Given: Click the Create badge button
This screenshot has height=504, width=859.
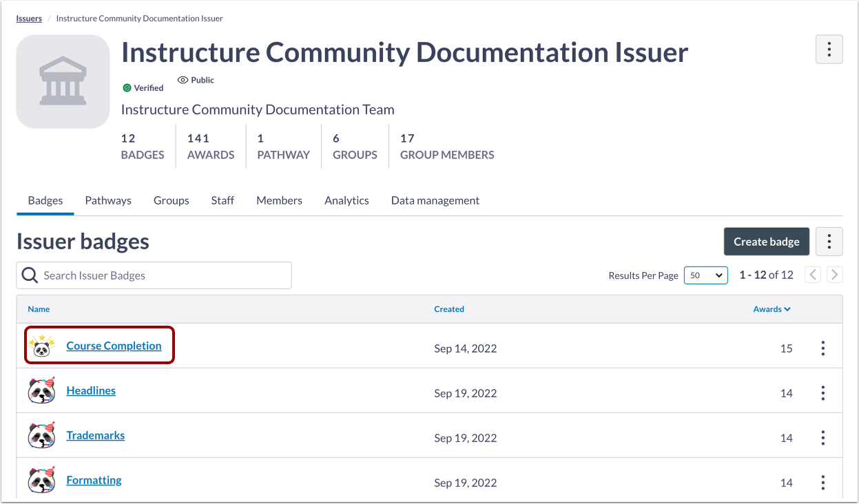Looking at the screenshot, I should (x=767, y=242).
